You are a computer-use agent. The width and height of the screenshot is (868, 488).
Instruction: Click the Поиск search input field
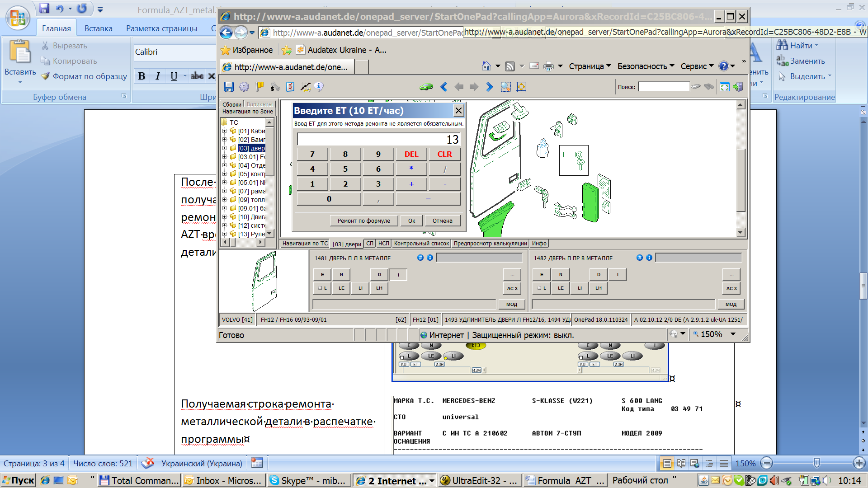click(664, 87)
